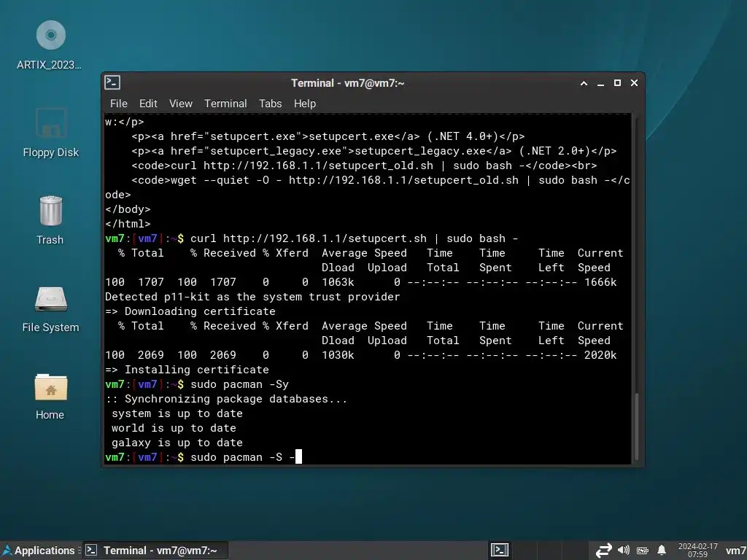This screenshot has width=747, height=560.
Task: Click the '</html>' line in the terminal
Action: tap(128, 224)
